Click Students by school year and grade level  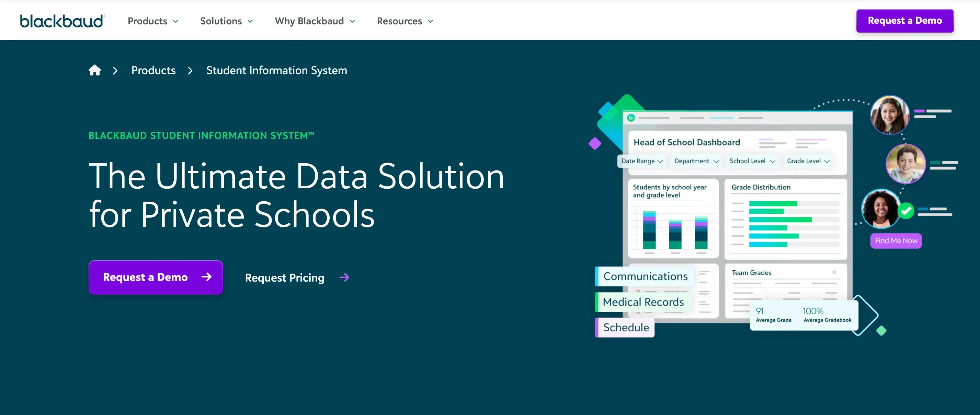[x=670, y=191]
